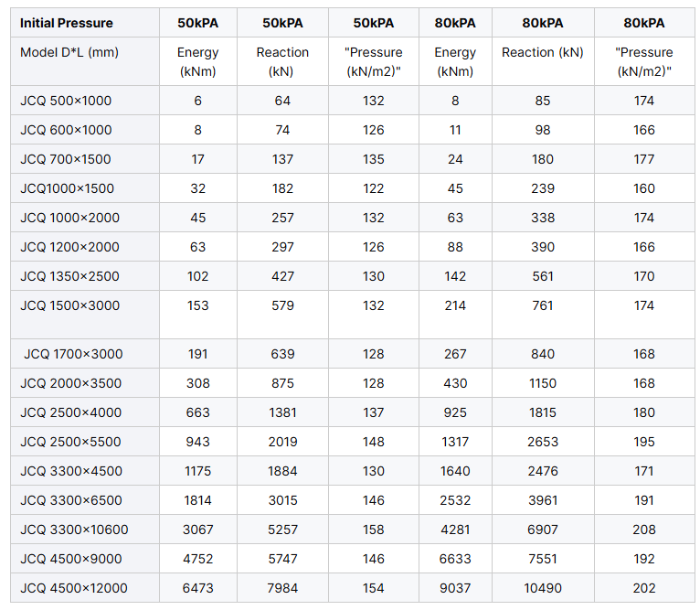Select the 6473 energy value cell
This screenshot has width=700, height=610.
pos(197,588)
